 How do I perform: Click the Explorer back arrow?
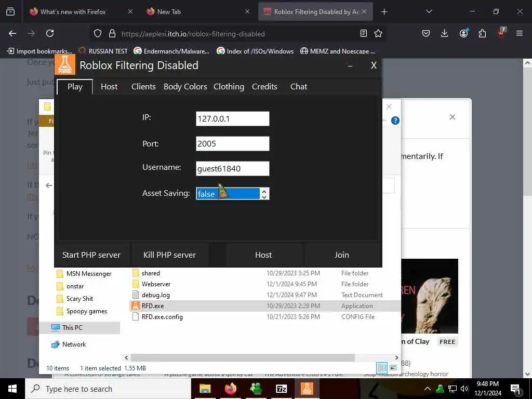[x=49, y=185]
